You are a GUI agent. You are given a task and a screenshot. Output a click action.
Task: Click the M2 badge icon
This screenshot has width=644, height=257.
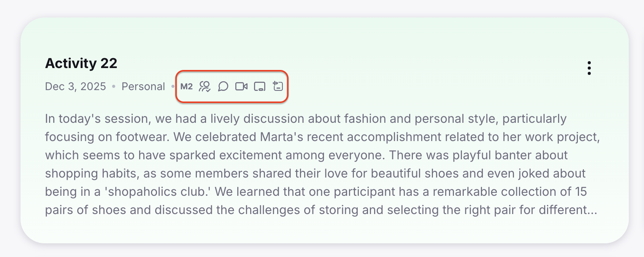point(186,87)
